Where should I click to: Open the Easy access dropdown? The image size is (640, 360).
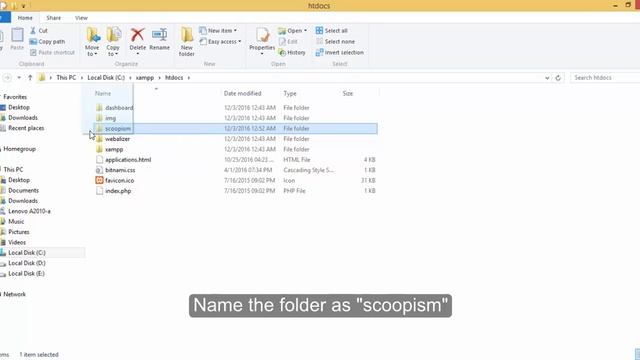click(x=220, y=42)
